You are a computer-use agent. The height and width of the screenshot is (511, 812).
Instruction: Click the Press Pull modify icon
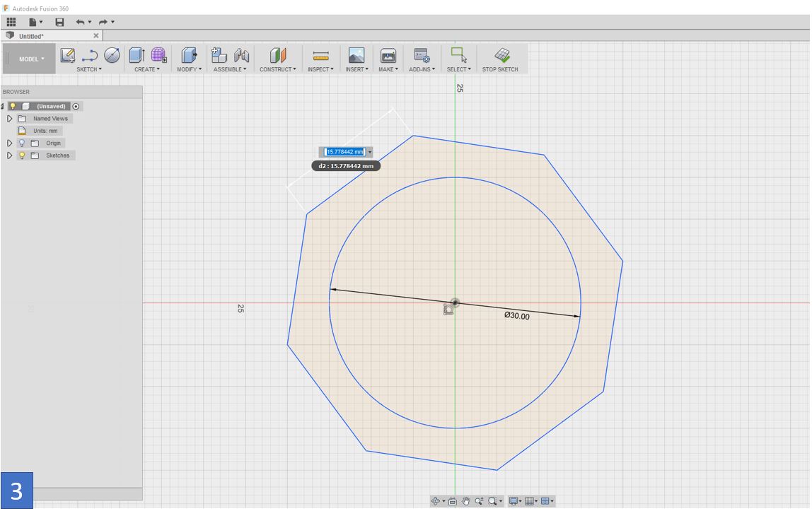point(189,55)
